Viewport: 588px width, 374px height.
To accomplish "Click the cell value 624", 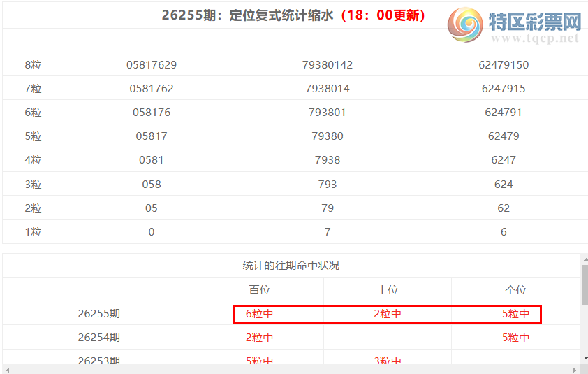I will pyautogui.click(x=504, y=184).
